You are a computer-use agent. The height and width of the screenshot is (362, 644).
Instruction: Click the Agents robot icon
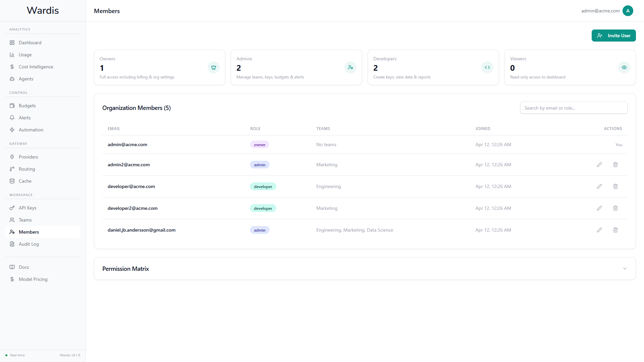[x=12, y=79]
